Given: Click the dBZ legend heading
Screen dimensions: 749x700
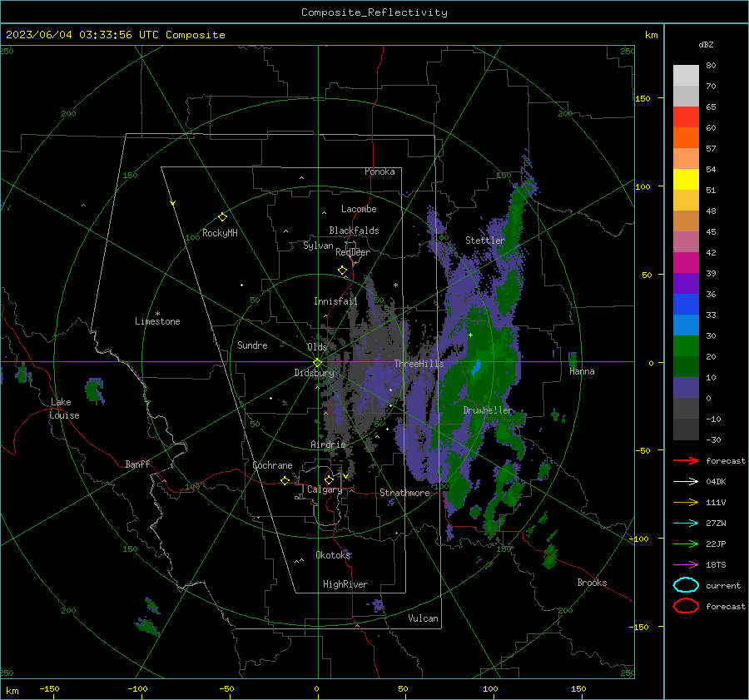Looking at the screenshot, I should tap(706, 44).
